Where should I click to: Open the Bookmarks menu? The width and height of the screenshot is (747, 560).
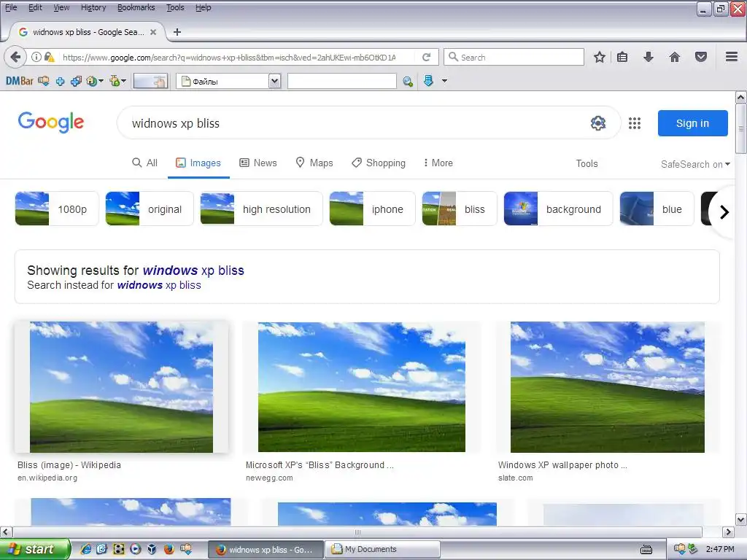[x=136, y=7]
